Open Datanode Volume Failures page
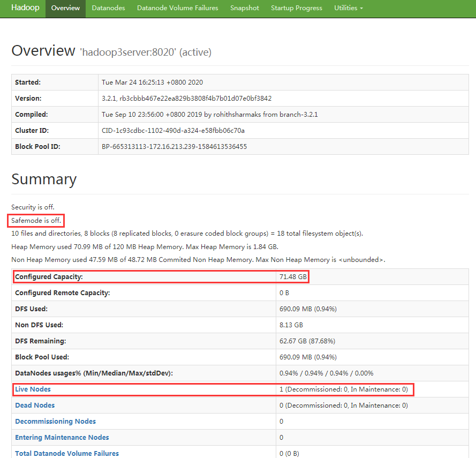 [x=178, y=8]
